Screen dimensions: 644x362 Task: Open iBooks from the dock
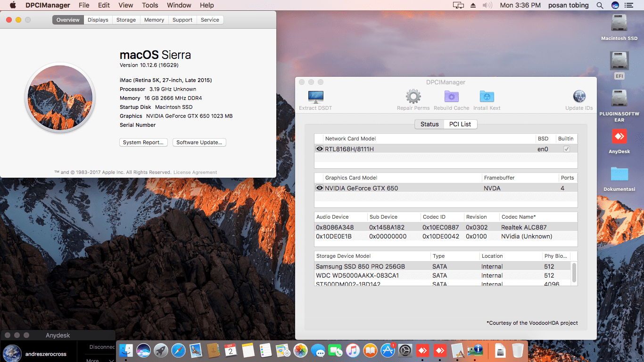pyautogui.click(x=370, y=350)
